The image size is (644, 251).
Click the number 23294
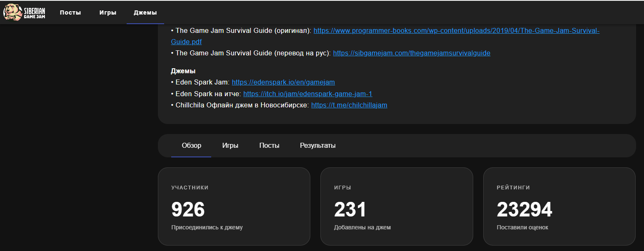(524, 209)
